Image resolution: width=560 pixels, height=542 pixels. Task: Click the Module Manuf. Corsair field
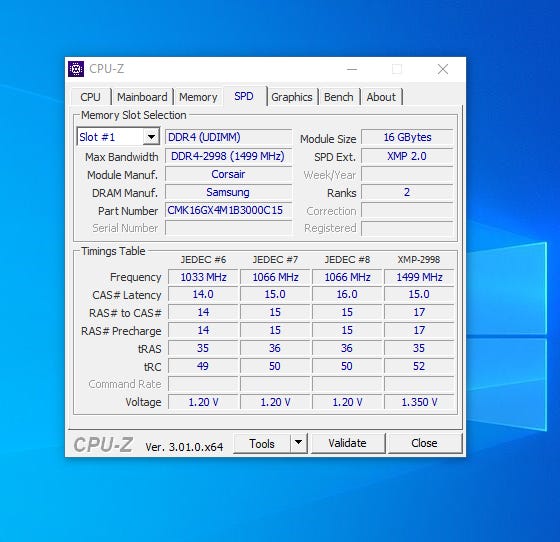pos(229,174)
